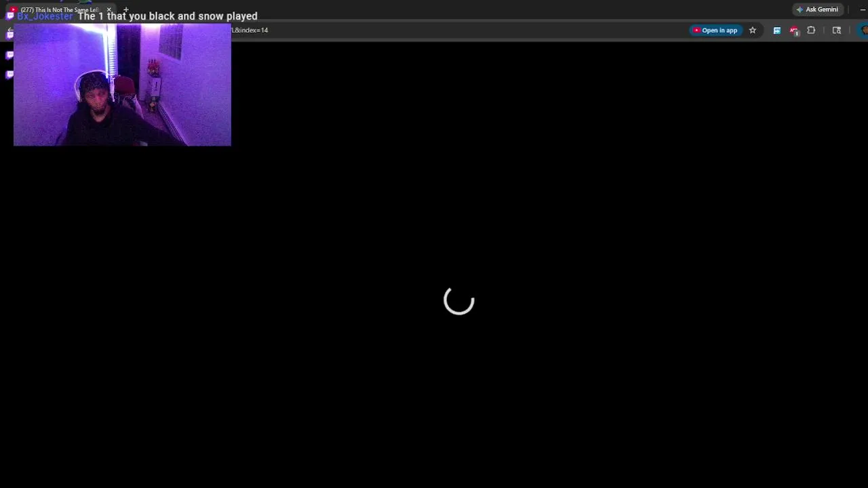The height and width of the screenshot is (488, 868).
Task: Close the YouTube browser tab
Action: tap(108, 9)
